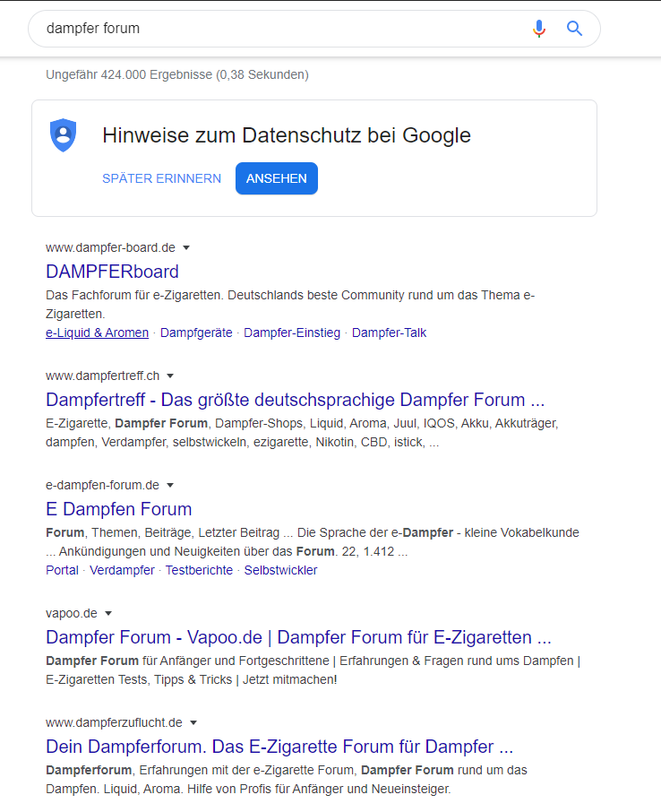Open dropdown arrow beside www.dampfertreff.ch

(x=170, y=376)
